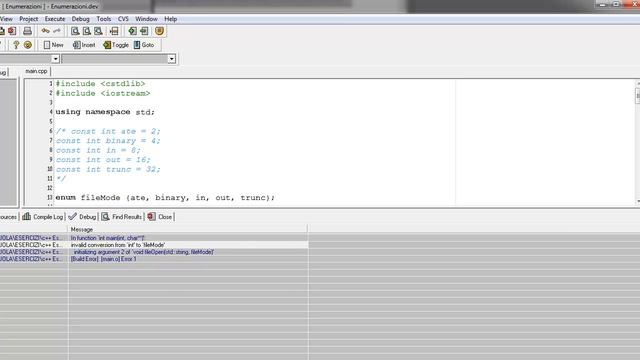Click inside the wide second combo box field

[115, 59]
